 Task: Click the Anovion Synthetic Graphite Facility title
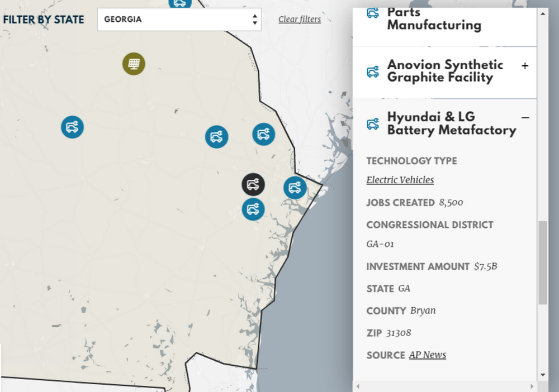click(445, 71)
